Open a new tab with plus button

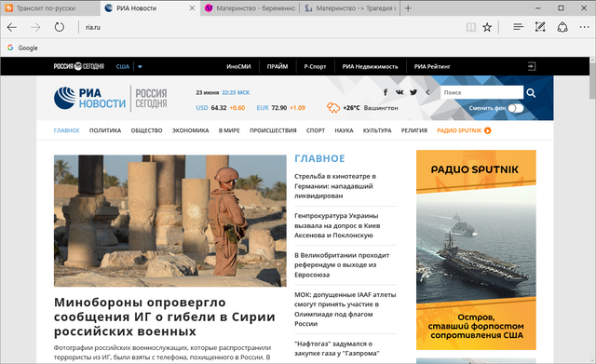[408, 8]
